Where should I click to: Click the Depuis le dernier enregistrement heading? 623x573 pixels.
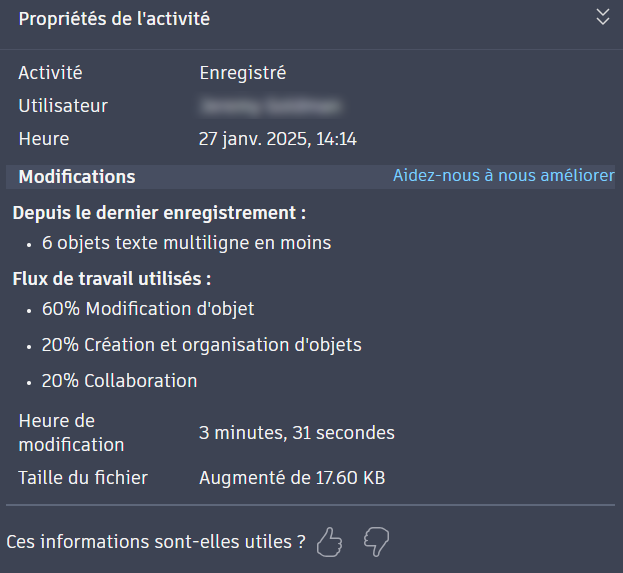tap(159, 213)
